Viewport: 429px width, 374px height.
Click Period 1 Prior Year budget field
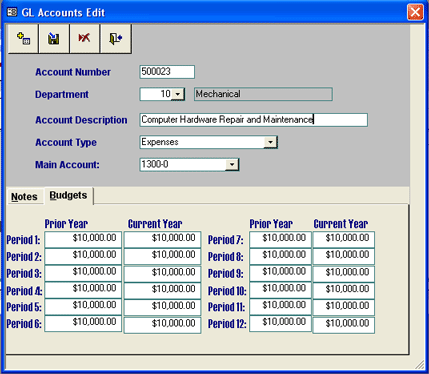click(x=83, y=239)
